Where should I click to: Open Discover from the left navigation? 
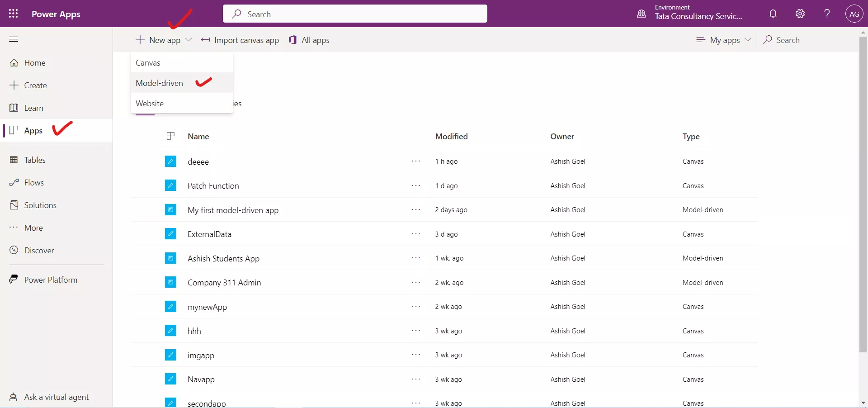[14, 250]
